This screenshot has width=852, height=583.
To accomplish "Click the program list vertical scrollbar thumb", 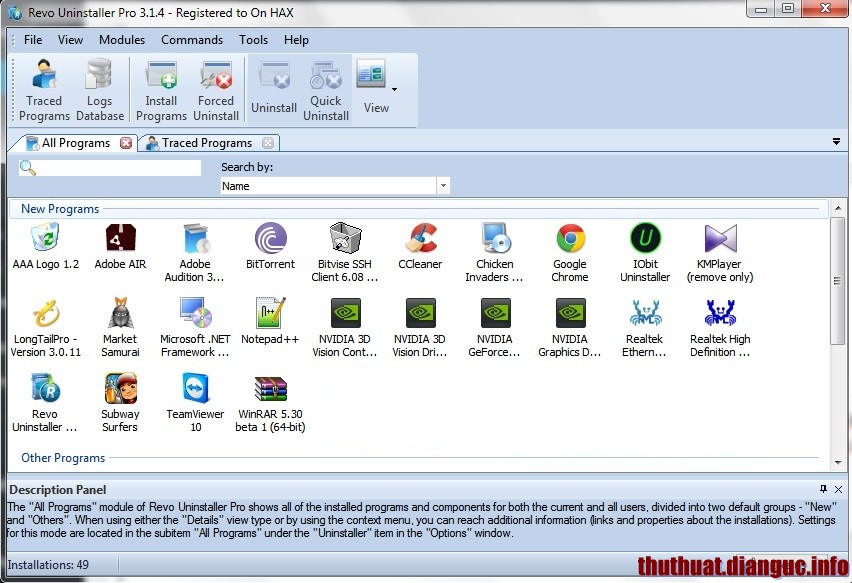I will [837, 280].
